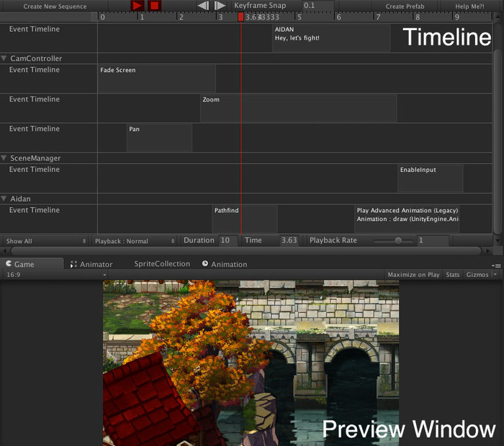Viewport: 504px width, 446px height.
Task: Select the Zoom event clip
Action: tap(298, 108)
